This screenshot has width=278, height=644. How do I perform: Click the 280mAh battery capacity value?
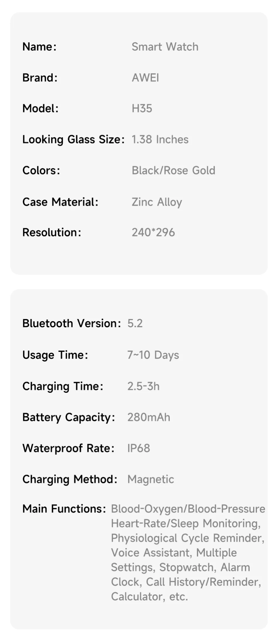149,417
